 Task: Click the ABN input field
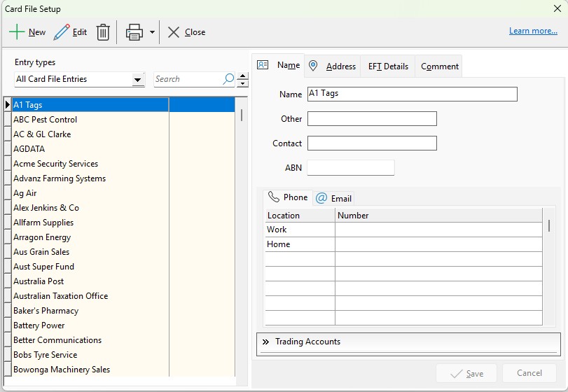tap(351, 167)
